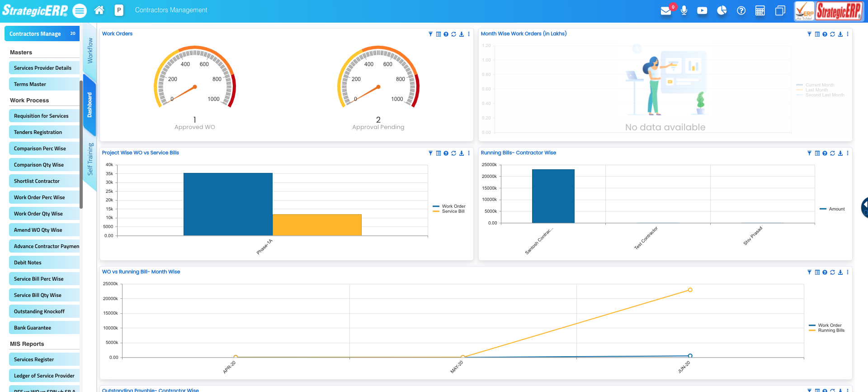Click the sidebar vertical scrollbar
868x392 pixels.
(x=81, y=144)
